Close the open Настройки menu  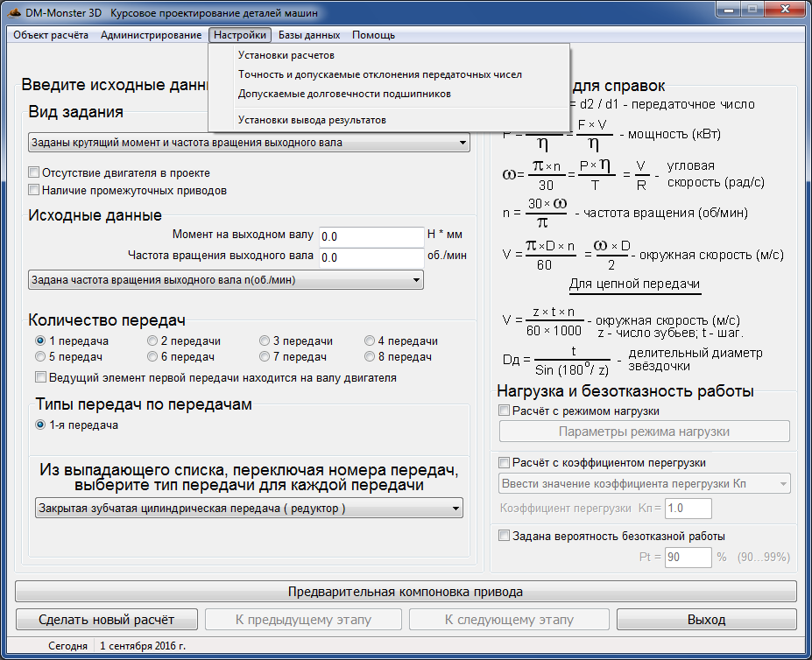tap(240, 35)
